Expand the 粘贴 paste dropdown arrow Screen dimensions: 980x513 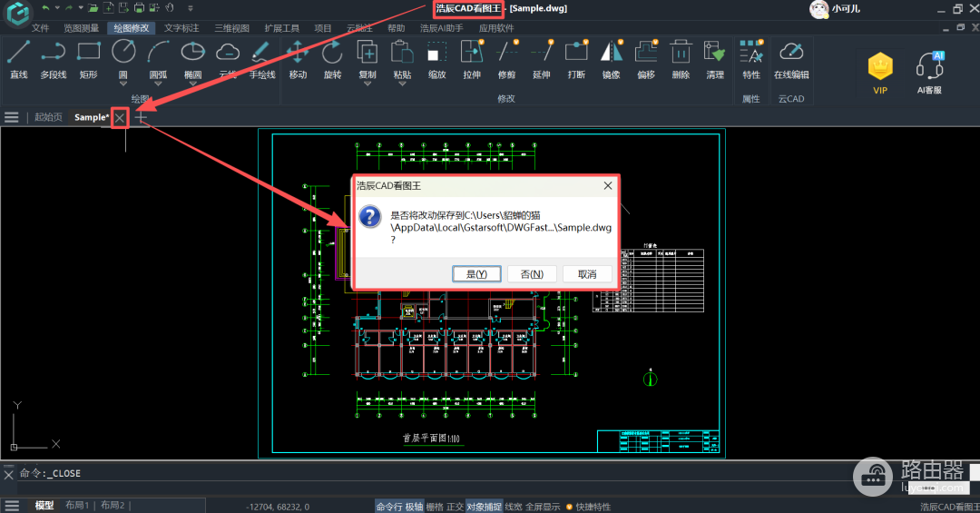402,84
